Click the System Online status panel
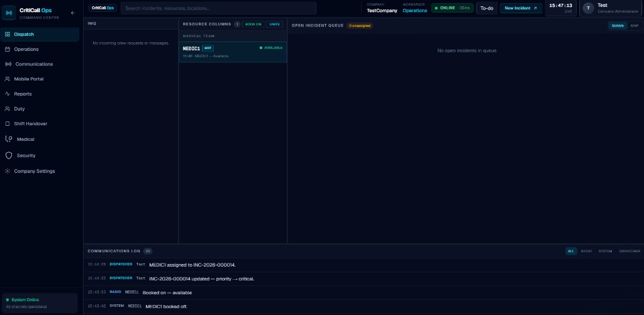644x315 pixels. pos(40,303)
